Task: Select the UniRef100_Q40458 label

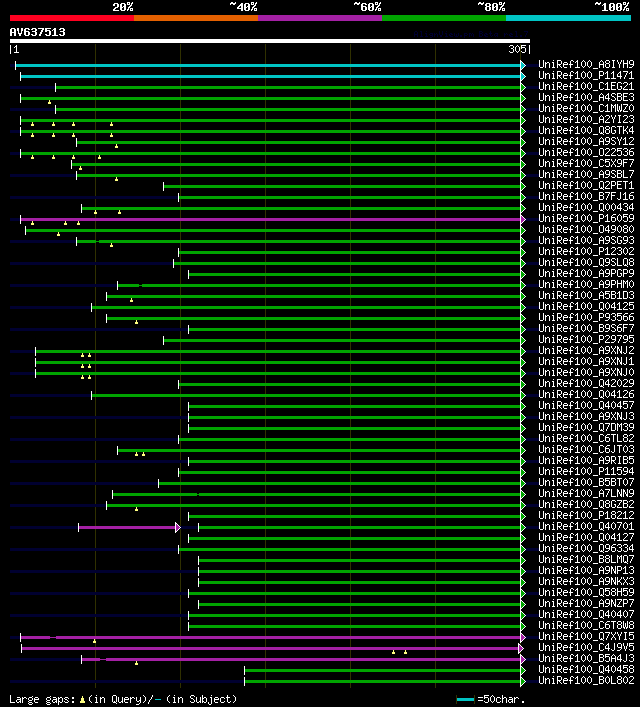Action: (586, 669)
